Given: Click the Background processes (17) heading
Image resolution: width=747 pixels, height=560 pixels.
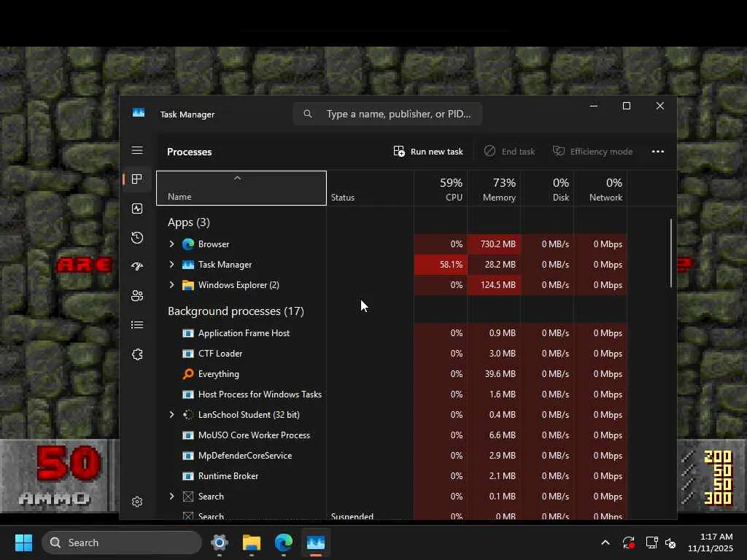Looking at the screenshot, I should pyautogui.click(x=236, y=311).
